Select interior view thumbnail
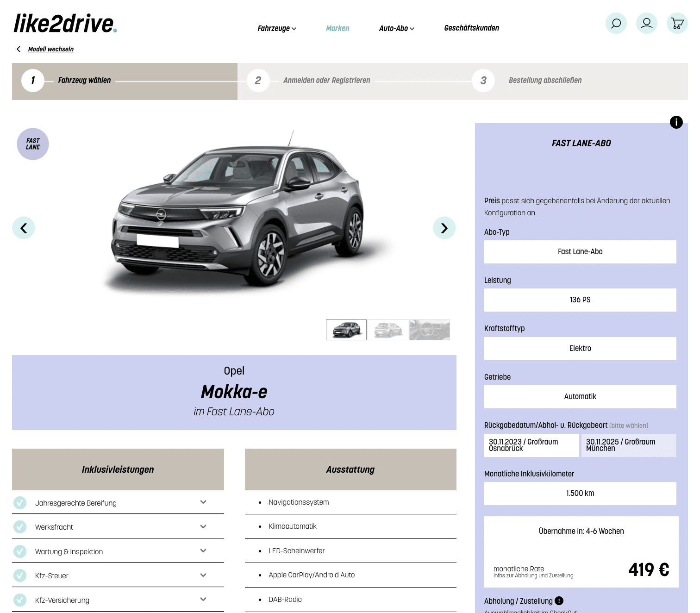 (x=430, y=330)
